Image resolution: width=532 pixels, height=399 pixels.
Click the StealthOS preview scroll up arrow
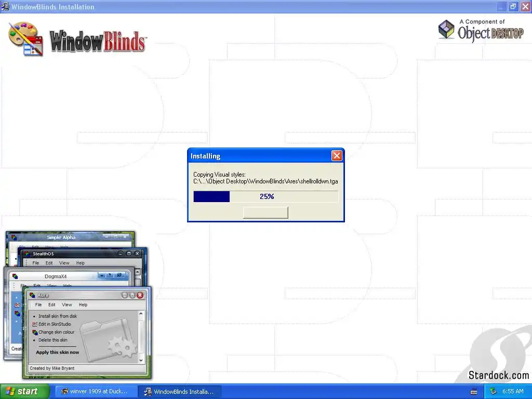tap(137, 272)
